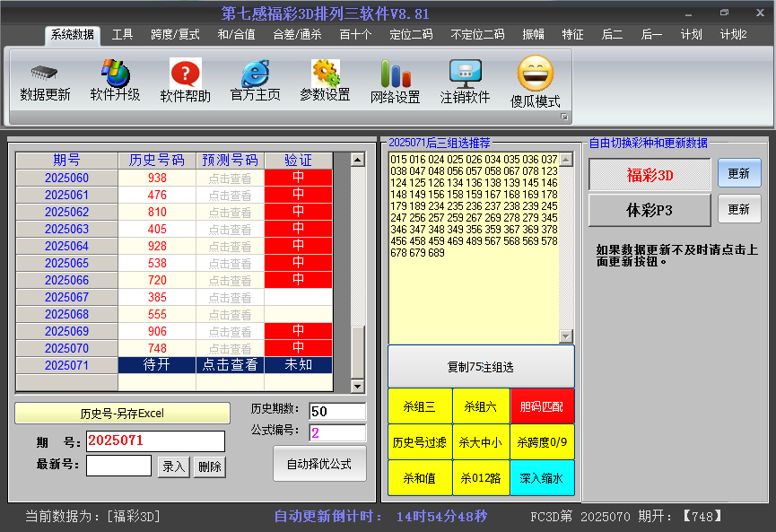Image resolution: width=776 pixels, height=532 pixels.
Task: Click the 杀和值 button
Action: 420,478
